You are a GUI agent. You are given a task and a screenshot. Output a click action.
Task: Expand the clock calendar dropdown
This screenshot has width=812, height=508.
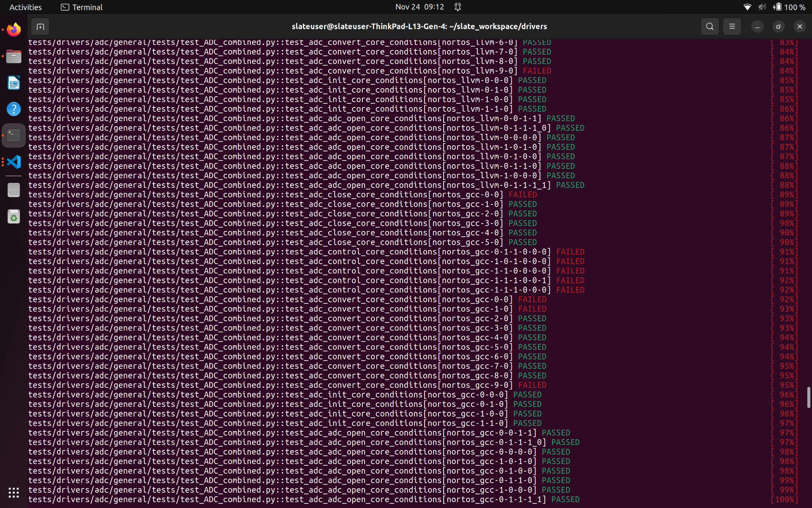point(419,7)
